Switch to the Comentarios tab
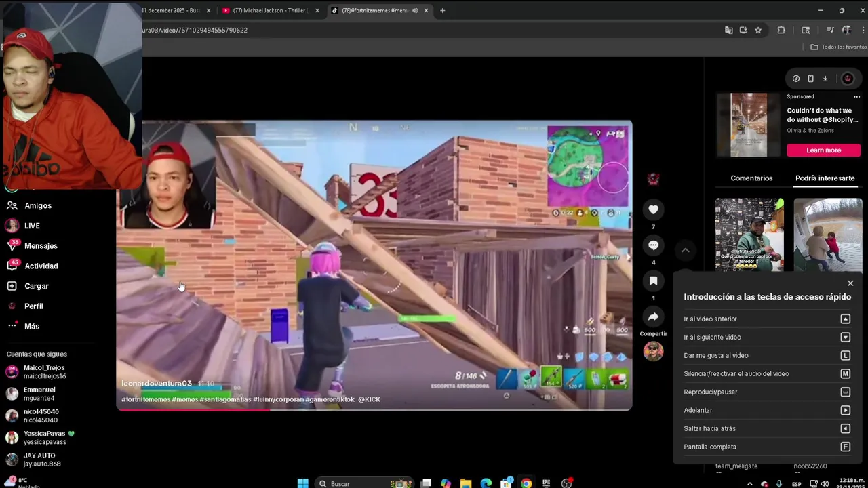The width and height of the screenshot is (868, 488). pos(751,178)
